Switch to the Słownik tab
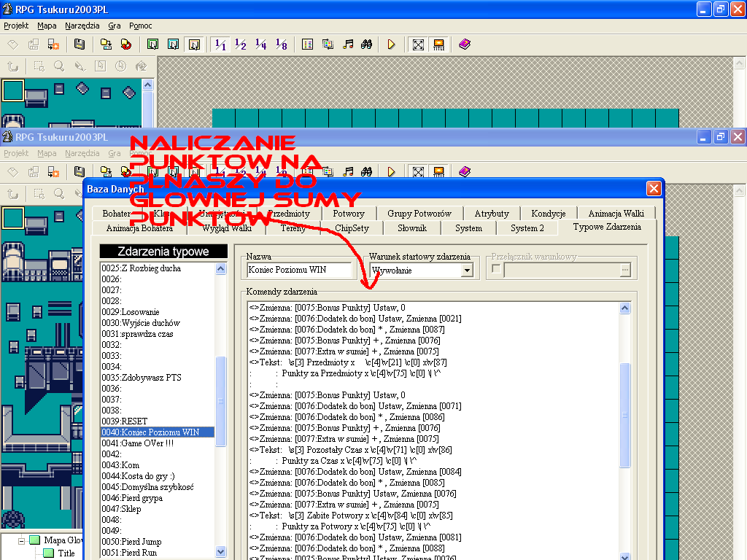747x560 pixels. click(412, 228)
